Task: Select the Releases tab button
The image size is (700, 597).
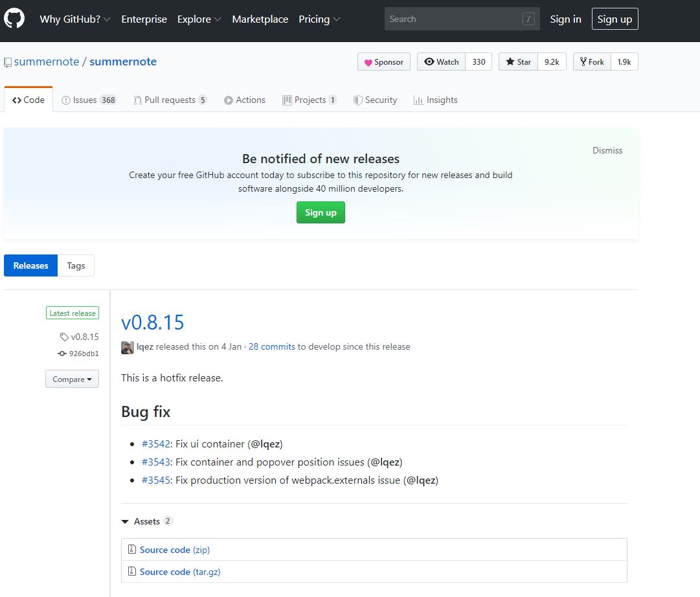Action: coord(31,265)
